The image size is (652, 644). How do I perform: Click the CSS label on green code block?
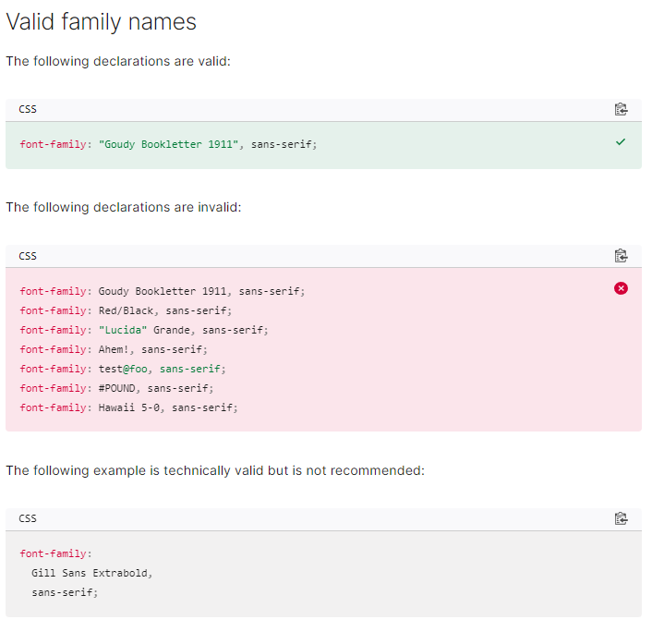point(28,109)
